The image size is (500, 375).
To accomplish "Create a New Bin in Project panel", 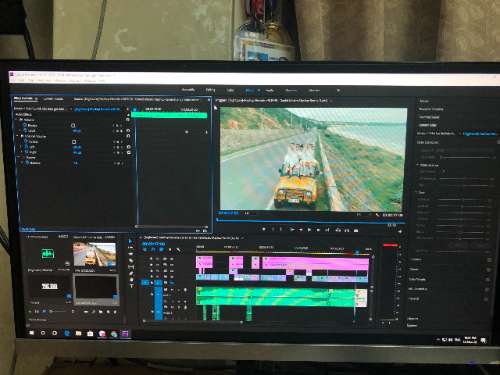I will click(x=101, y=312).
